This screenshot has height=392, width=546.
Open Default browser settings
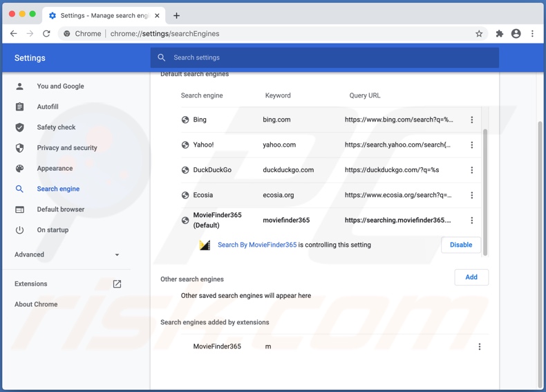[x=61, y=209]
